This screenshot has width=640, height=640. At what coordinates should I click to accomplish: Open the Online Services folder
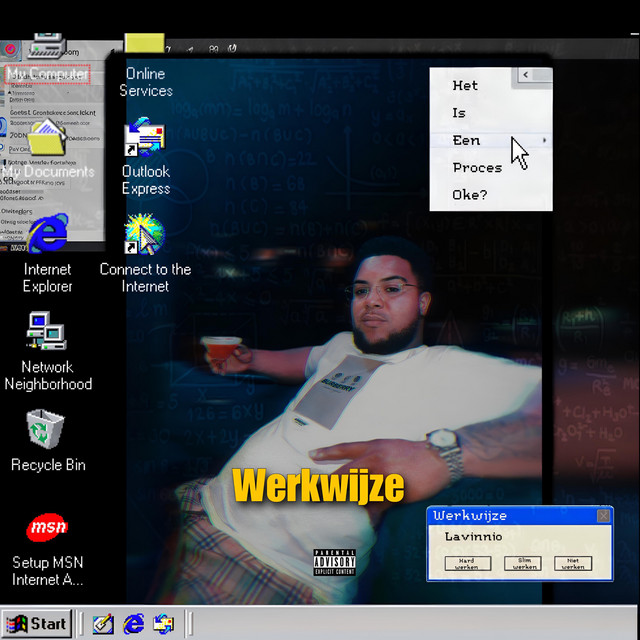coord(145,46)
